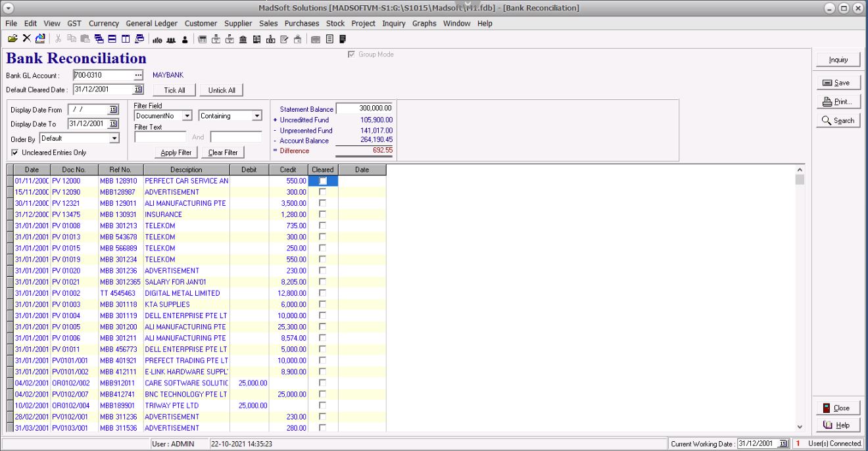The image size is (868, 451).
Task: Toggle the Group Mode checkbox
Action: pyautogui.click(x=352, y=55)
